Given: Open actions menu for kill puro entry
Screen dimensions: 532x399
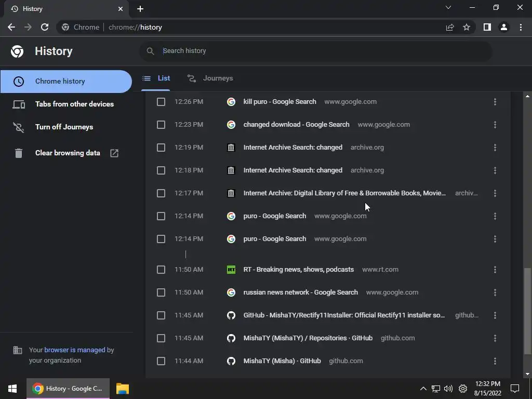Looking at the screenshot, I should [x=495, y=102].
